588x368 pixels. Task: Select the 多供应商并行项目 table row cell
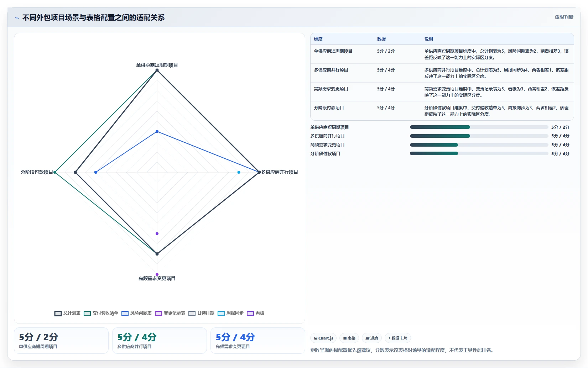point(331,70)
